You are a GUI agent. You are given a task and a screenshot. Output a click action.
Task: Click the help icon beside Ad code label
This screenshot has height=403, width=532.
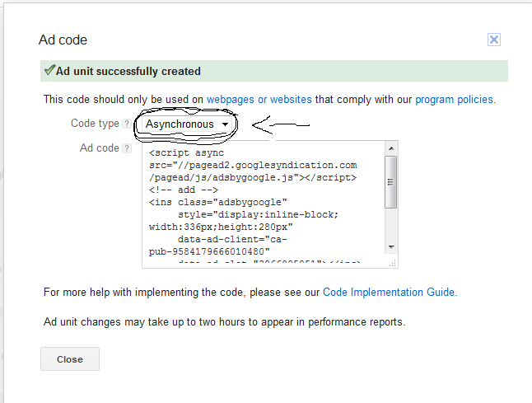(127, 148)
